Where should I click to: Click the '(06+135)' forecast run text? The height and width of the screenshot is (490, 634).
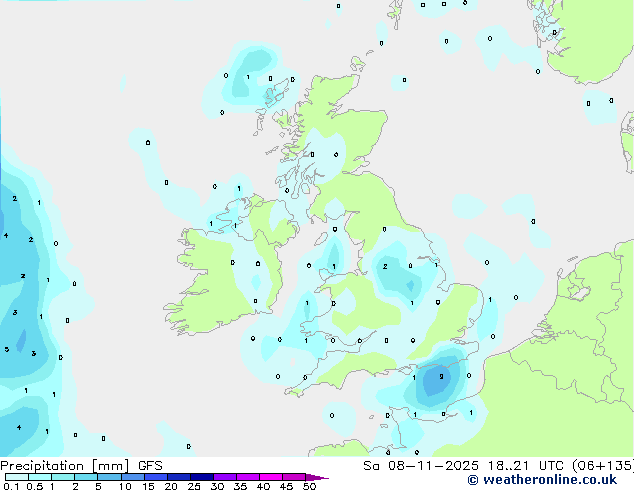tap(603, 466)
